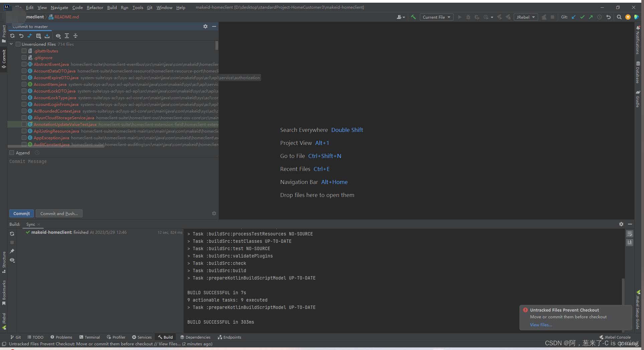Screen dimensions: 644x350
Task: Click View Files link in notification
Action: pyautogui.click(x=541, y=325)
